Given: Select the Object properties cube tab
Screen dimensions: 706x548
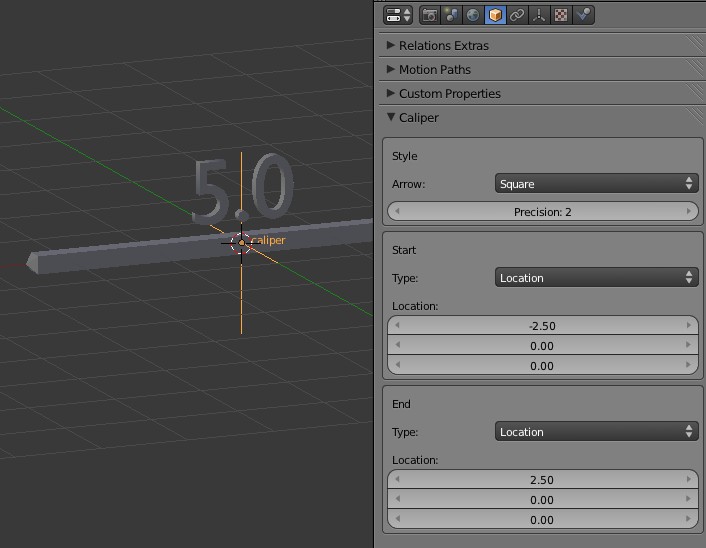Looking at the screenshot, I should point(495,15).
